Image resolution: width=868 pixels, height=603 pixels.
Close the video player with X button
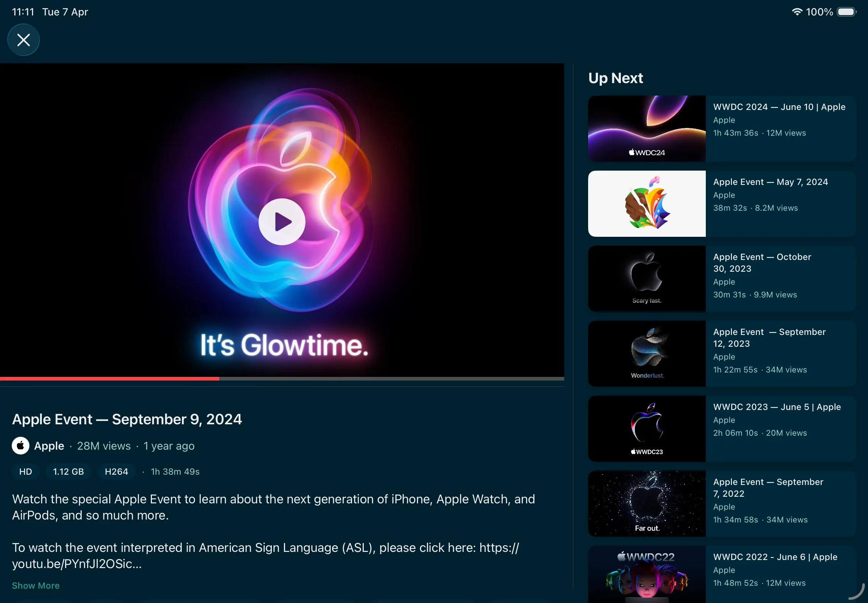click(x=24, y=40)
